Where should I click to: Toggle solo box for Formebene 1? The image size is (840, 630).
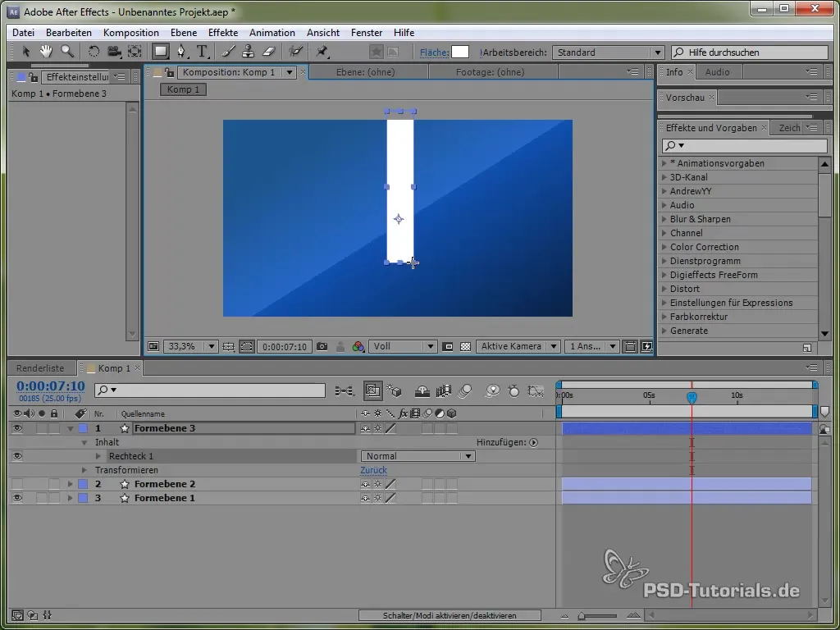coord(42,498)
